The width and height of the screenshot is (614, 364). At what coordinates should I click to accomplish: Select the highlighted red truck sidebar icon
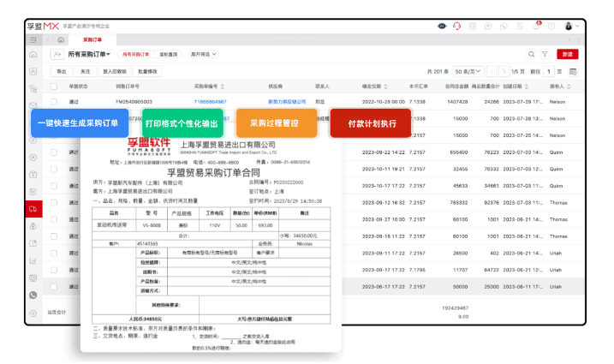click(x=33, y=208)
